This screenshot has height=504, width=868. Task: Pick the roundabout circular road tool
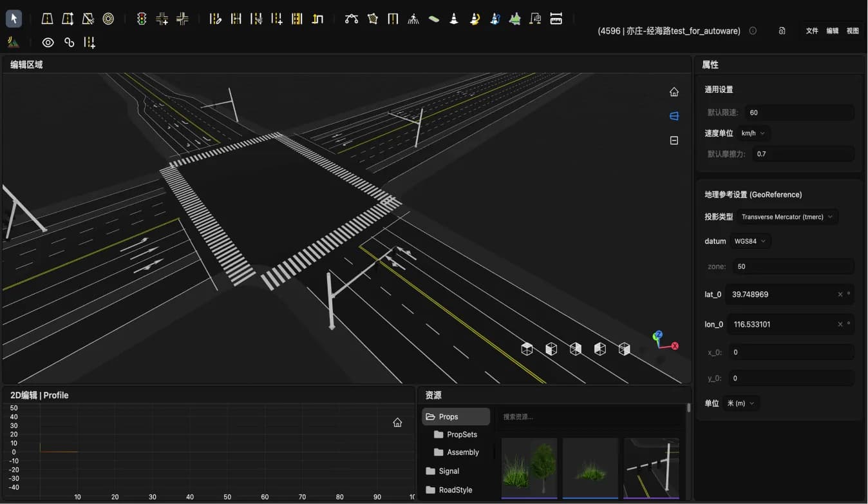[x=108, y=19]
